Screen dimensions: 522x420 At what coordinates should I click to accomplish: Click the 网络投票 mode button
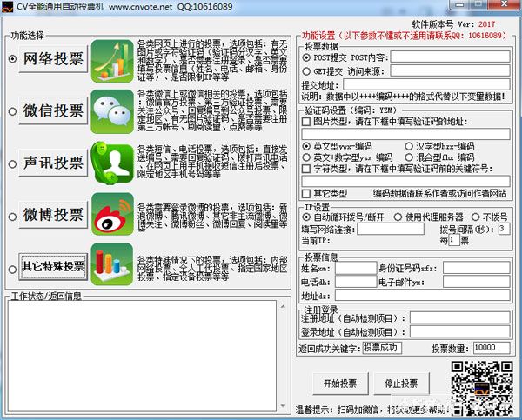(x=52, y=59)
